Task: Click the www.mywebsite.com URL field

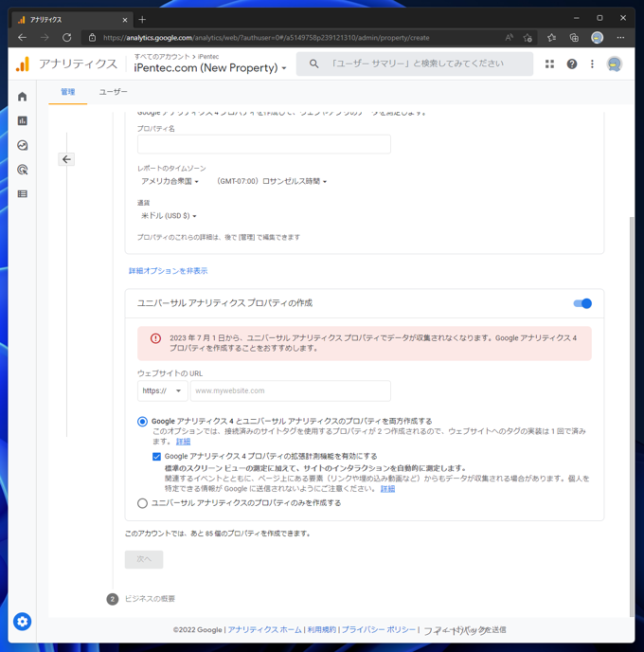Action: (x=291, y=390)
